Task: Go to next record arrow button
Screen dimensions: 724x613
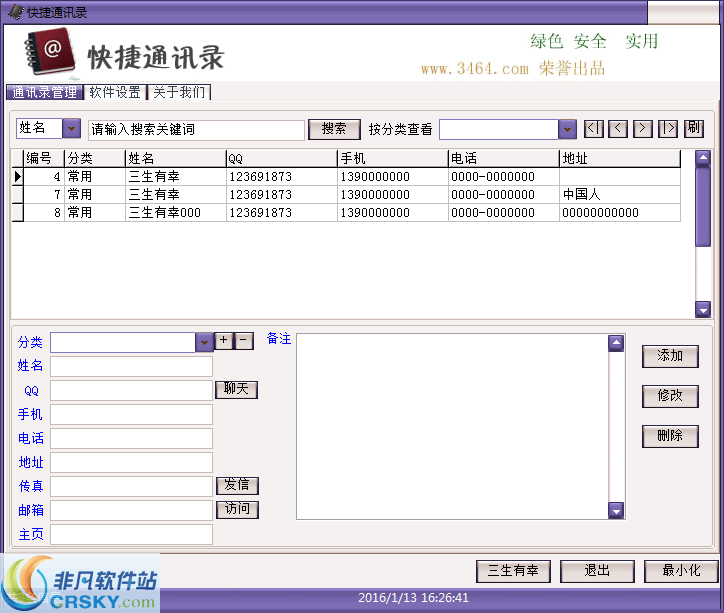Action: coord(643,129)
